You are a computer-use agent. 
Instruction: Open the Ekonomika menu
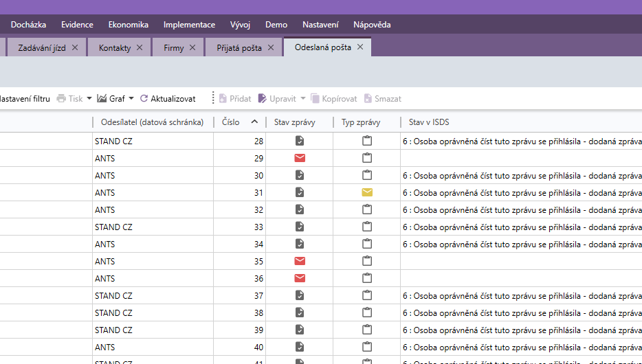point(128,25)
